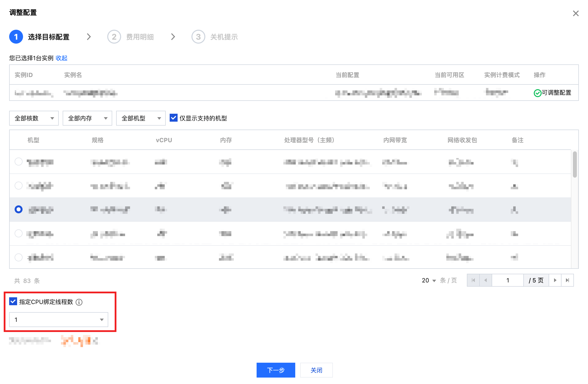588x384 pixels.
Task: Click the next page arrow icon
Action: pyautogui.click(x=555, y=280)
